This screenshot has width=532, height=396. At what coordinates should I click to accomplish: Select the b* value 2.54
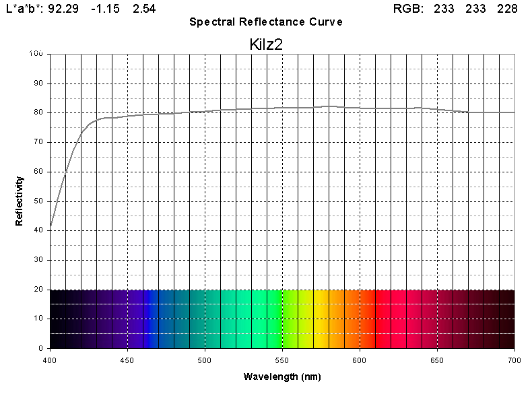144,9
